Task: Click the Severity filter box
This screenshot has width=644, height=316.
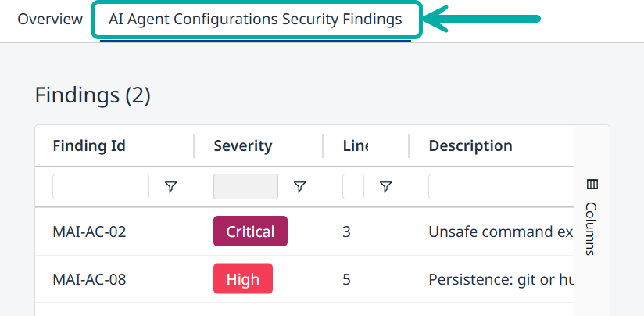Action: [245, 187]
